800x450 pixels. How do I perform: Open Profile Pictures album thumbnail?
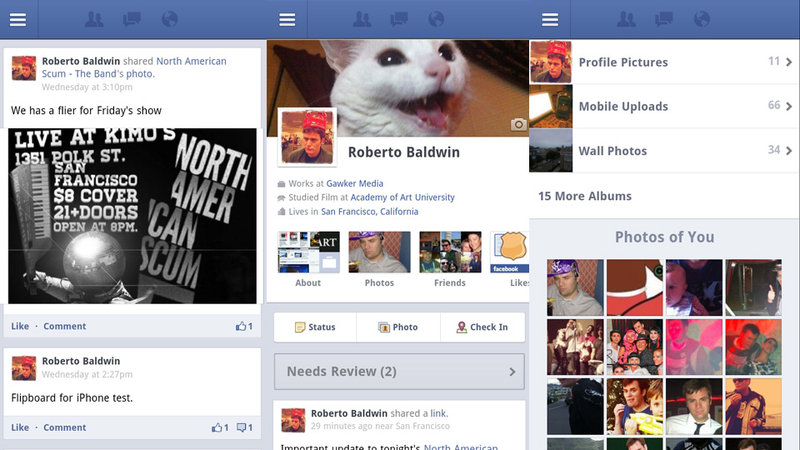pos(551,62)
